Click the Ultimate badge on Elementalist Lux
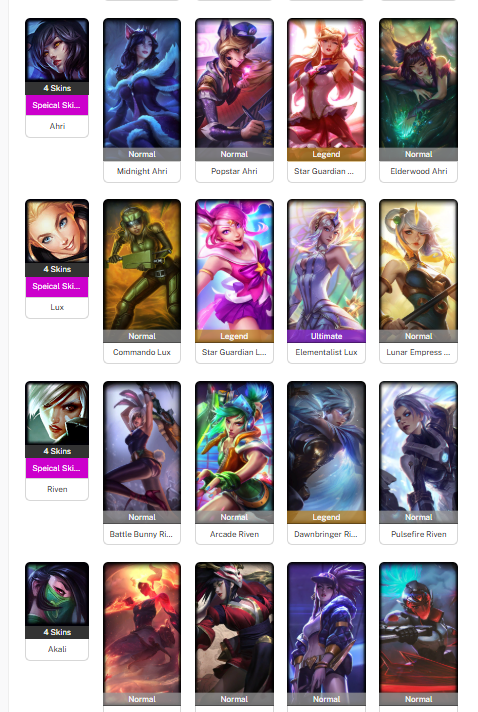The width and height of the screenshot is (478, 712). tap(326, 336)
